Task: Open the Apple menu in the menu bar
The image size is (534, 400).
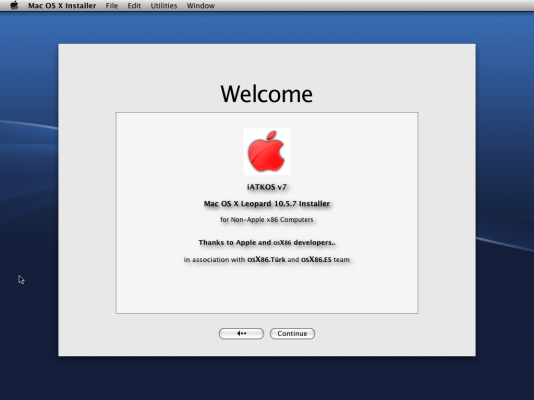Action: (14, 5)
